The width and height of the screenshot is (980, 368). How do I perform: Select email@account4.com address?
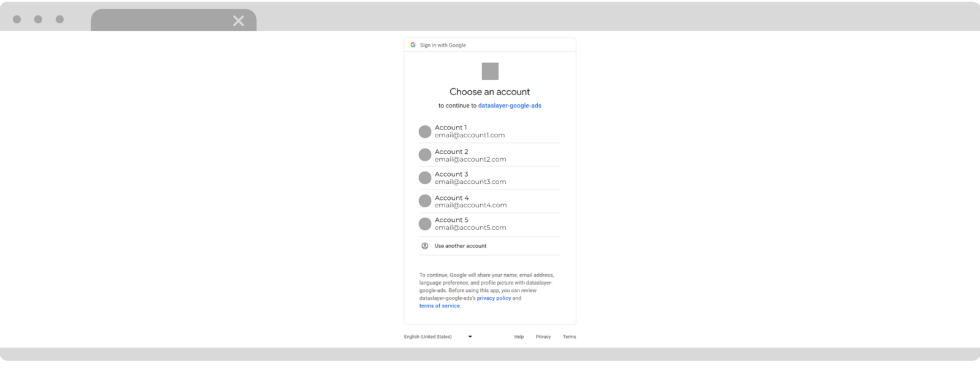[x=471, y=205]
